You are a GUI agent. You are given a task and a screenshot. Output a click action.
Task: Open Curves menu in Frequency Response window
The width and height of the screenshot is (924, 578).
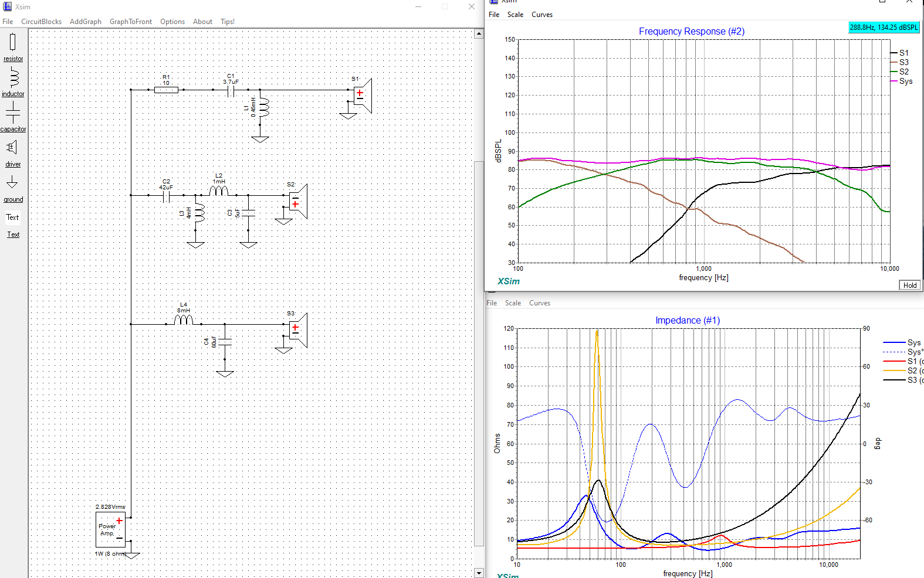(542, 15)
